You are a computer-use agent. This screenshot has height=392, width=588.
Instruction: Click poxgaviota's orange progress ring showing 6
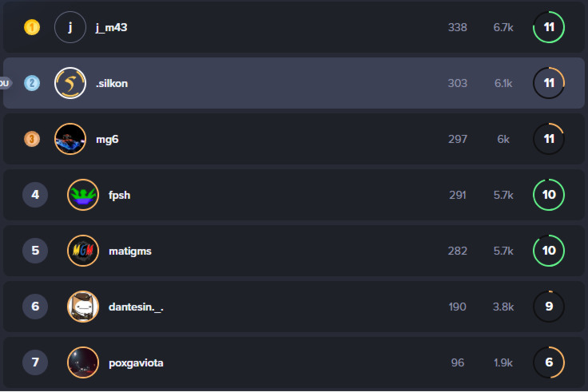[549, 362]
